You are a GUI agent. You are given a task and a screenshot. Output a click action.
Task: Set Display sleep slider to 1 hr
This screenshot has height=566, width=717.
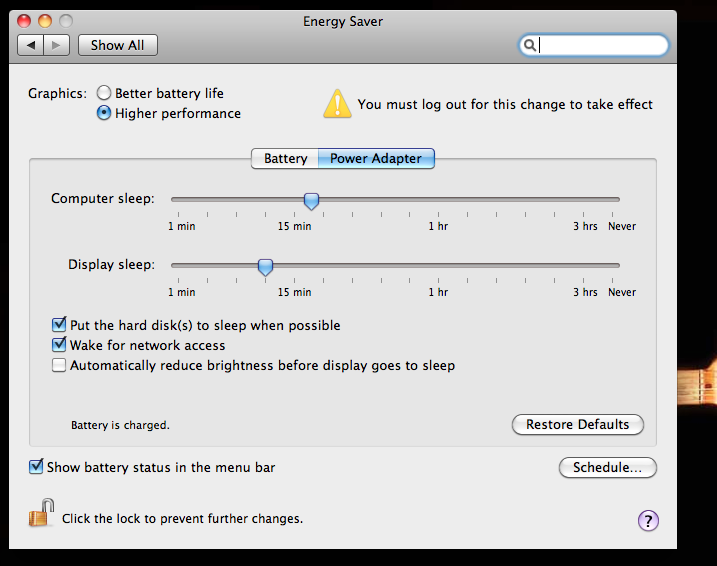(438, 265)
